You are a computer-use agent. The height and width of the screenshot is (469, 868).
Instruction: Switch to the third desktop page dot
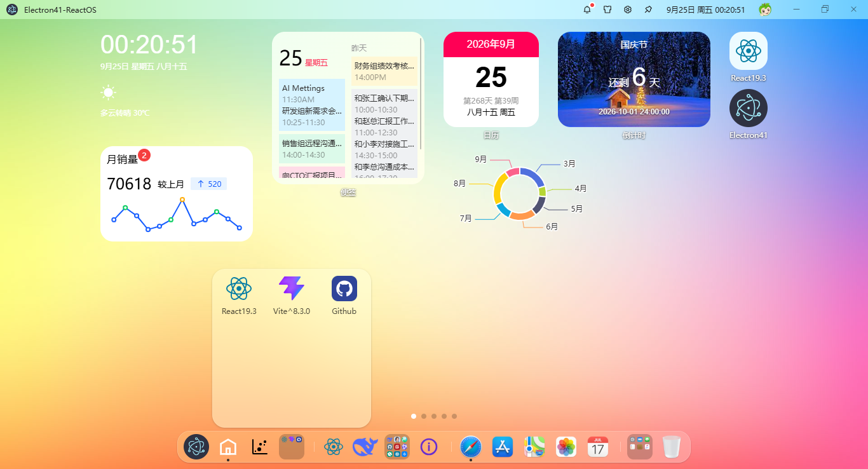pyautogui.click(x=434, y=416)
